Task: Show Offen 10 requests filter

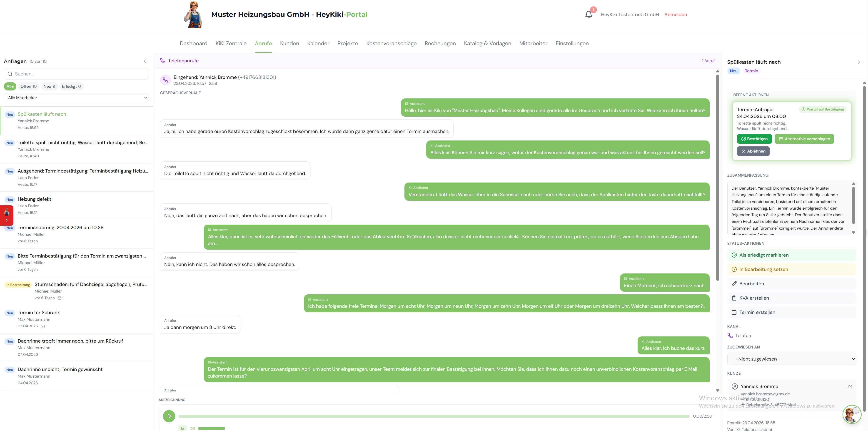Action: 28,86
